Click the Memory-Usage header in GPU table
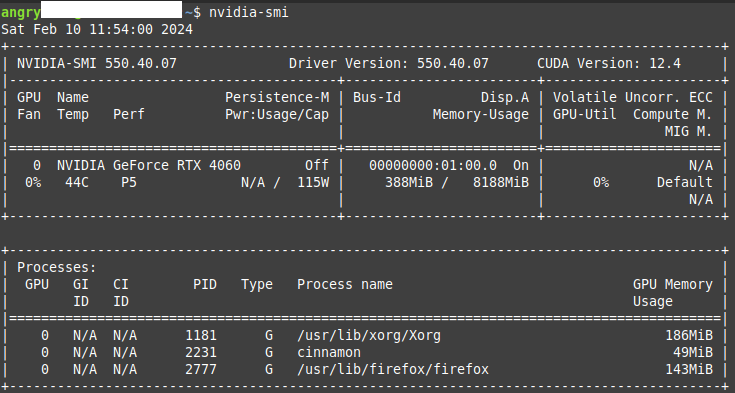 pos(480,114)
